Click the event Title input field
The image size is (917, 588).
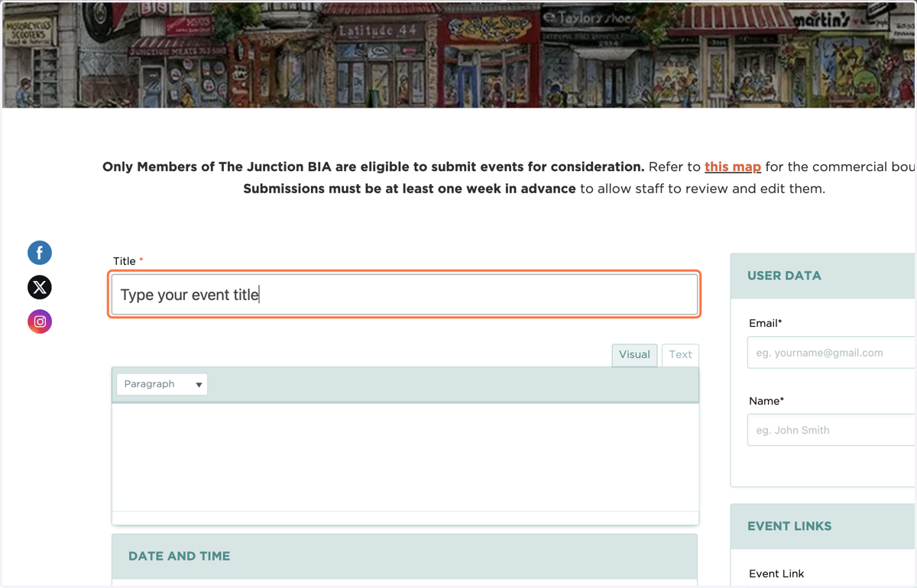click(404, 295)
